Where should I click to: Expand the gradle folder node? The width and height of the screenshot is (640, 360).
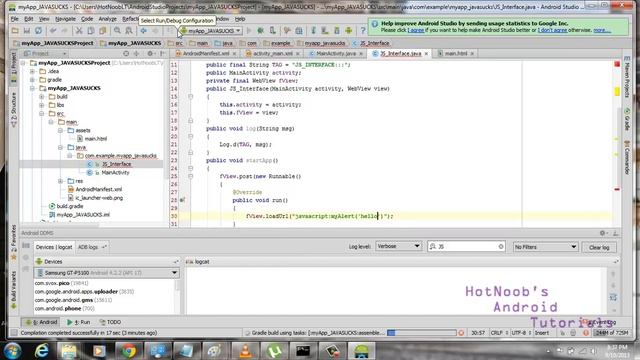click(x=32, y=80)
